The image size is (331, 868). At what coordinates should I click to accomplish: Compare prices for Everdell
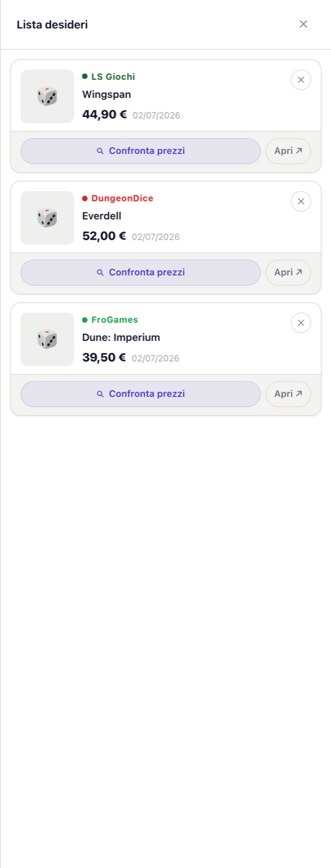(x=141, y=273)
